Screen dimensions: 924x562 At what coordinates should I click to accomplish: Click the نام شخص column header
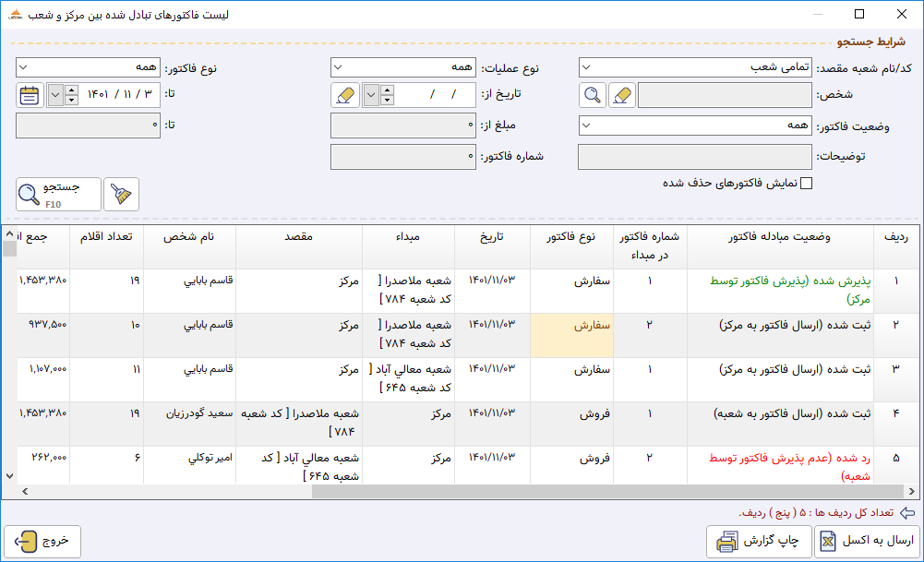[x=189, y=237]
